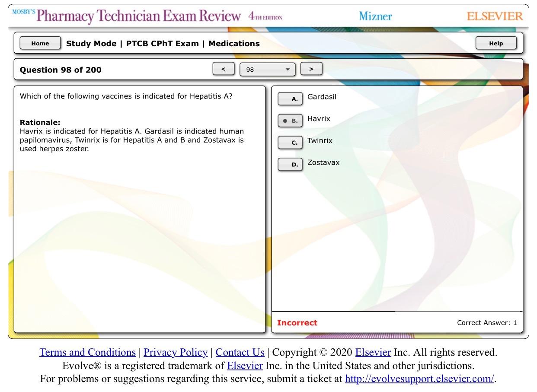This screenshot has width=537, height=392.
Task: Open the Privacy Policy link
Action: (x=175, y=352)
